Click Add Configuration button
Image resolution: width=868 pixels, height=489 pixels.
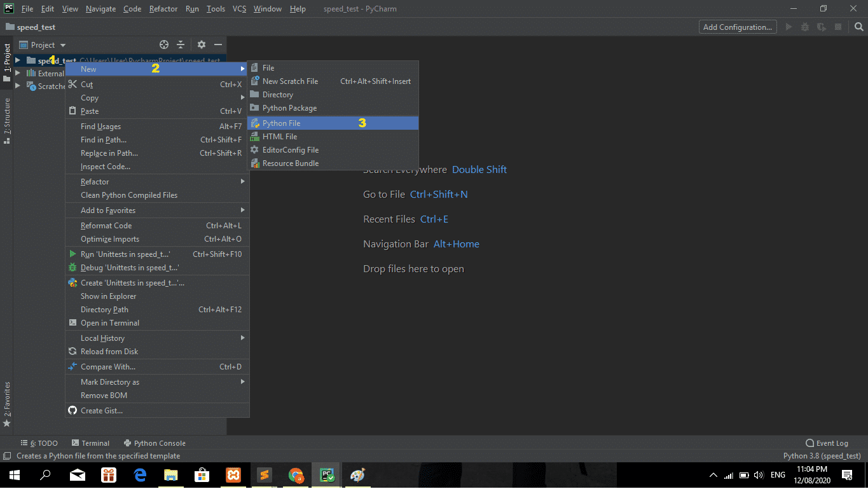coord(738,27)
